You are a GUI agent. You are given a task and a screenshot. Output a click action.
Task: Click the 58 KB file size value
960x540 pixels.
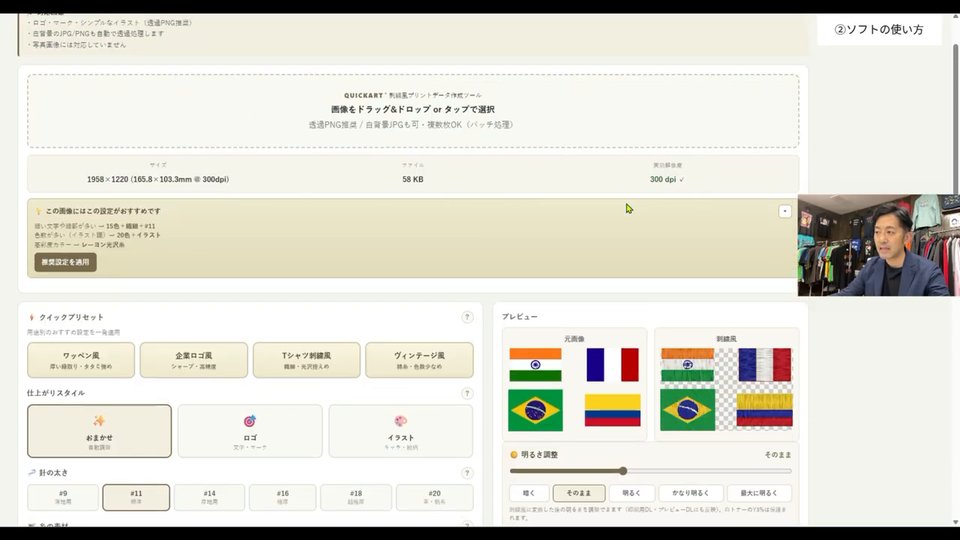pyautogui.click(x=413, y=179)
